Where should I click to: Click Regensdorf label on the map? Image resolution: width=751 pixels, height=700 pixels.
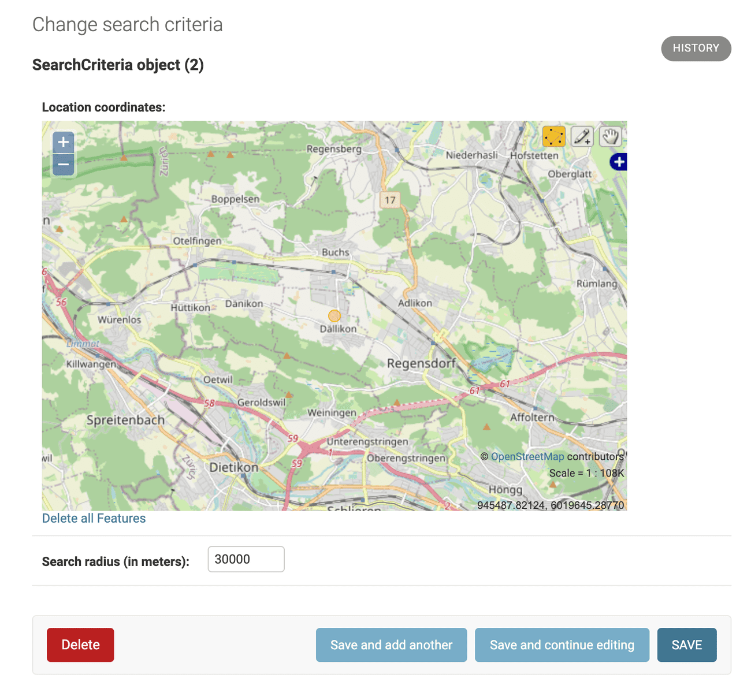(421, 363)
